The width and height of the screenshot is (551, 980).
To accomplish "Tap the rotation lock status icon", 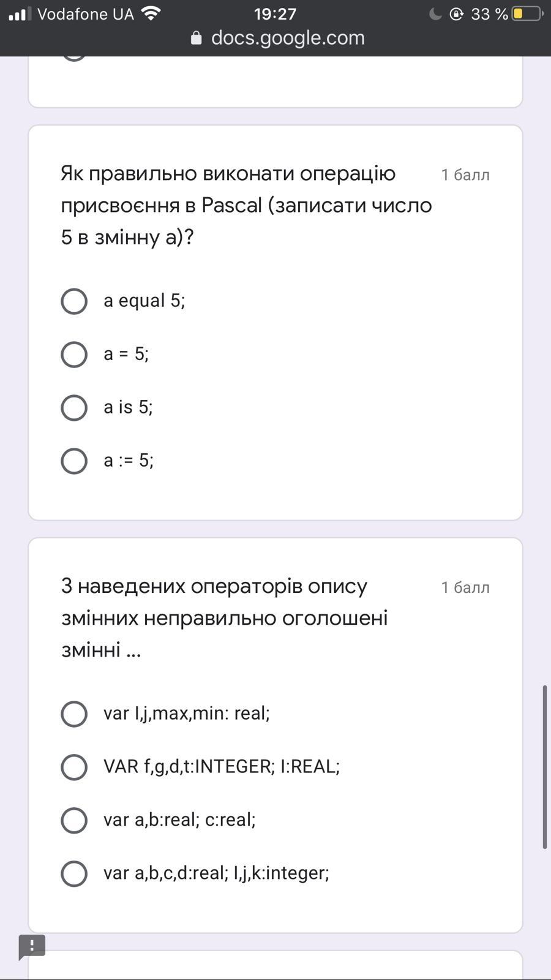I will click(456, 13).
